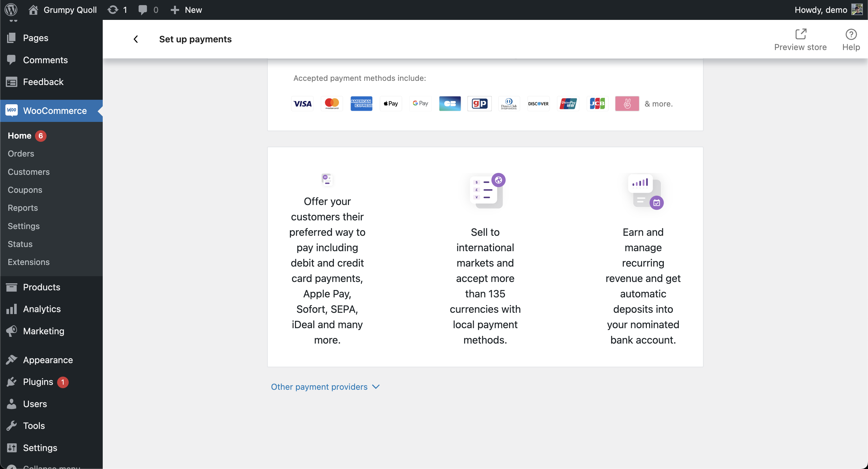Select the Orders menu item
This screenshot has width=868, height=469.
coord(21,153)
